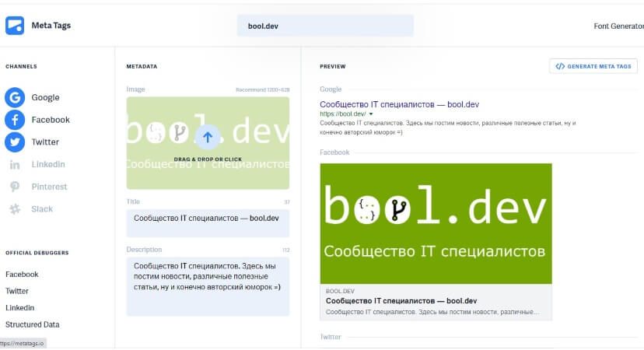Click the Pinterest channel label
The image size is (644, 350).
[49, 187]
